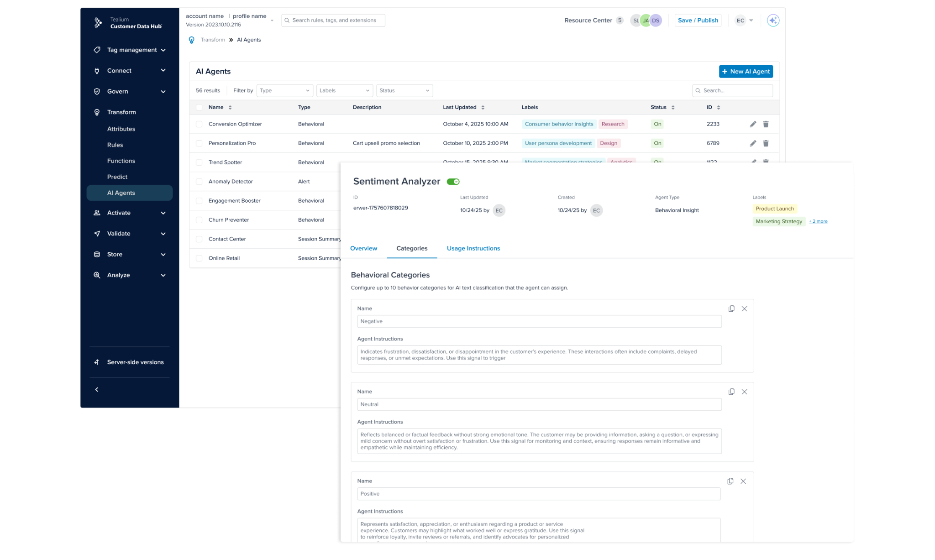Click the DS user avatar

pos(656,21)
